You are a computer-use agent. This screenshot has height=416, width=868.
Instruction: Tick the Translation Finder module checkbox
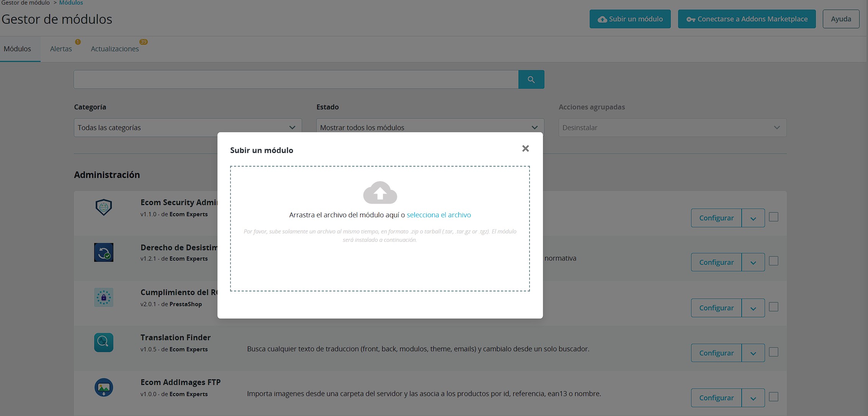[773, 352]
